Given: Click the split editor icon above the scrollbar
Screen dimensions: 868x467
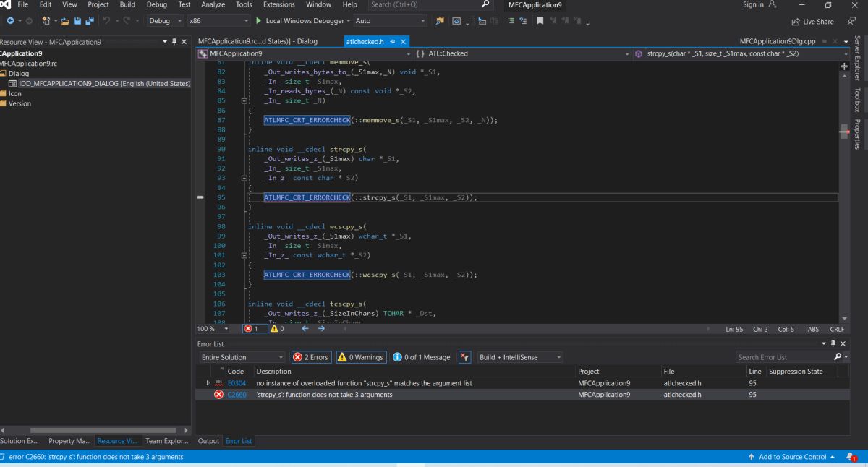Looking at the screenshot, I should pos(843,66).
